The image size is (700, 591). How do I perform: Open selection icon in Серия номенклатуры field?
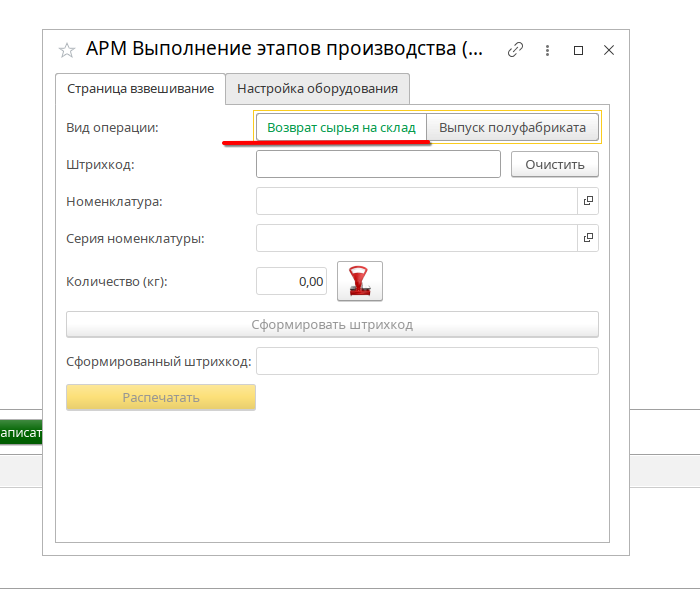tap(588, 238)
